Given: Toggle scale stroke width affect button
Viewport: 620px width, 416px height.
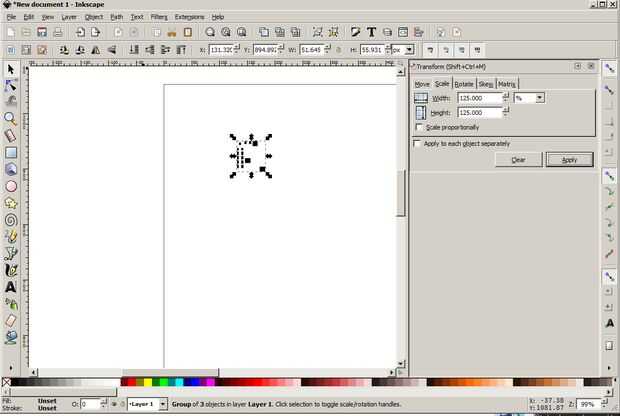Looking at the screenshot, I should point(430,50).
